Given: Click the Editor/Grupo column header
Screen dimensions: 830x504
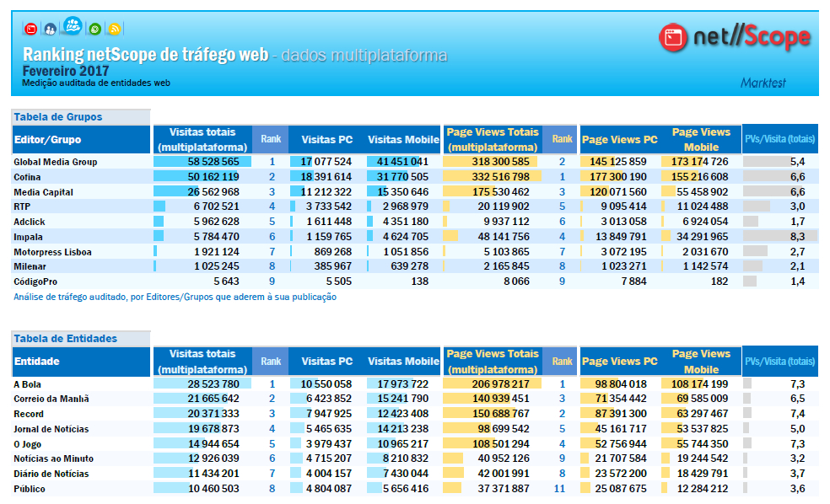Looking at the screenshot, I should (x=48, y=140).
